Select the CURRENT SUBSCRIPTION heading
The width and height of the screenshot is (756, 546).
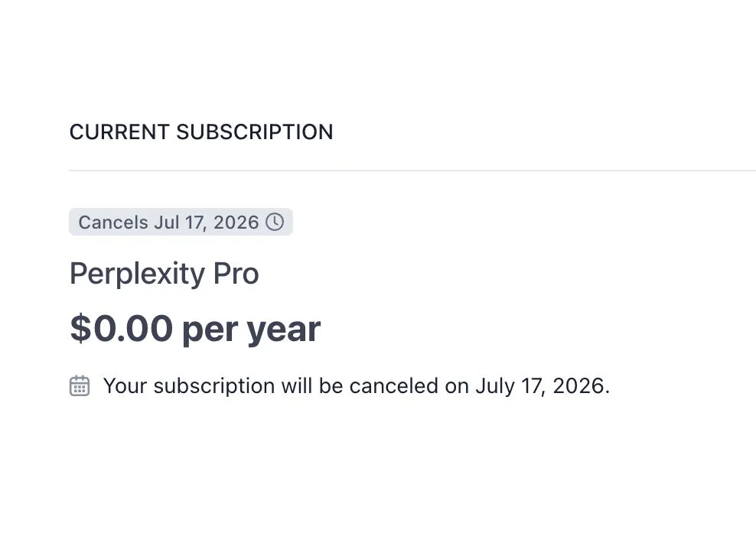pyautogui.click(x=201, y=132)
